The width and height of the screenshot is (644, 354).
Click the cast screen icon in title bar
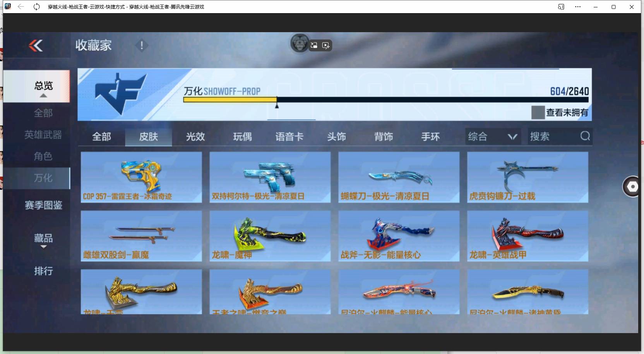pos(561,7)
